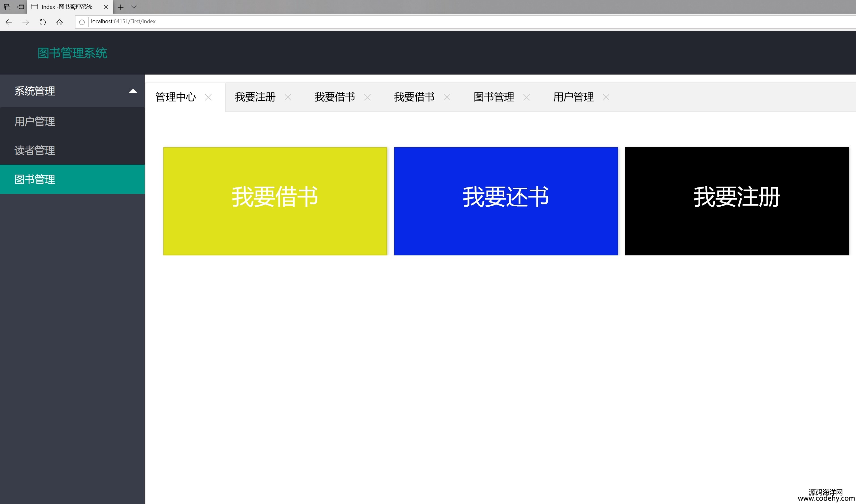Click the blue 我要还书 card
Image resolution: width=856 pixels, height=504 pixels.
tap(506, 201)
